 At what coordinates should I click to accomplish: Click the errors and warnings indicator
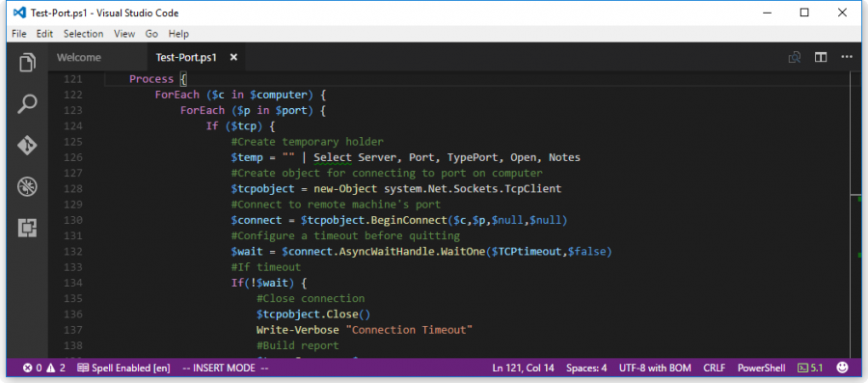[44, 368]
